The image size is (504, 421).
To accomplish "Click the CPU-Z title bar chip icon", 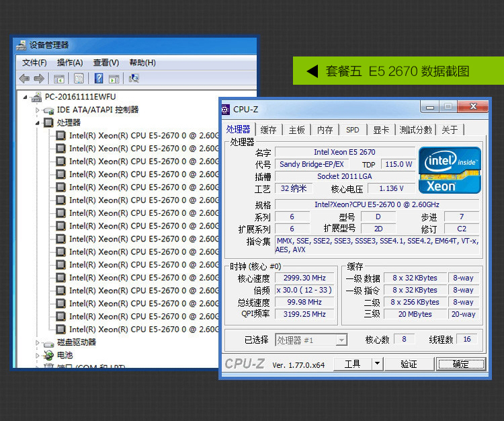I will point(226,110).
